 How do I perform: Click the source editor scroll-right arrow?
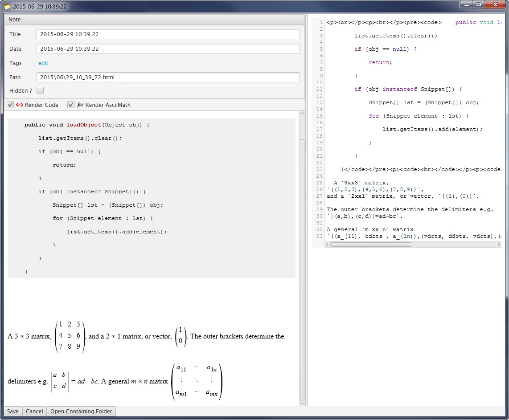tap(499, 245)
